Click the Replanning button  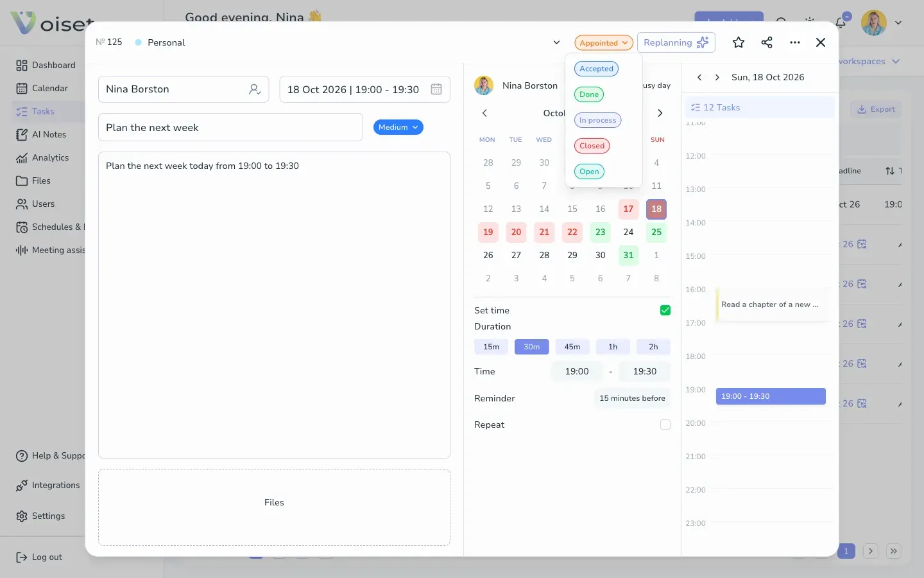[x=676, y=42]
